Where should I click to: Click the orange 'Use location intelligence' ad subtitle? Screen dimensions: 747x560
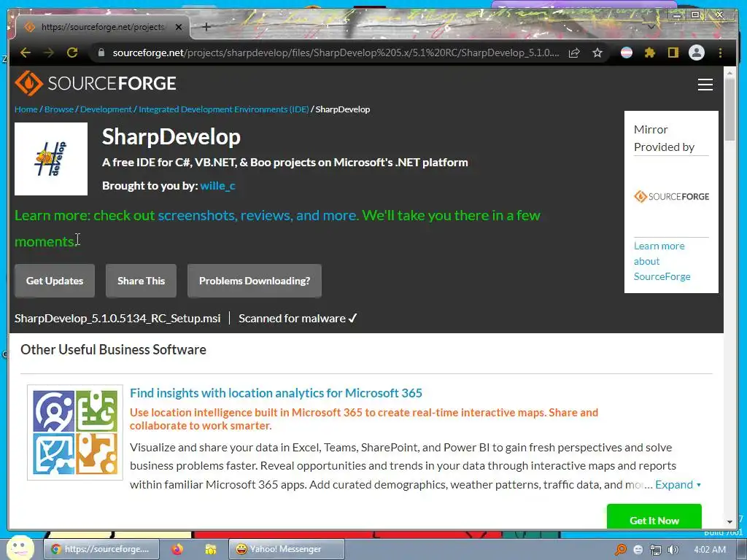tap(364, 419)
